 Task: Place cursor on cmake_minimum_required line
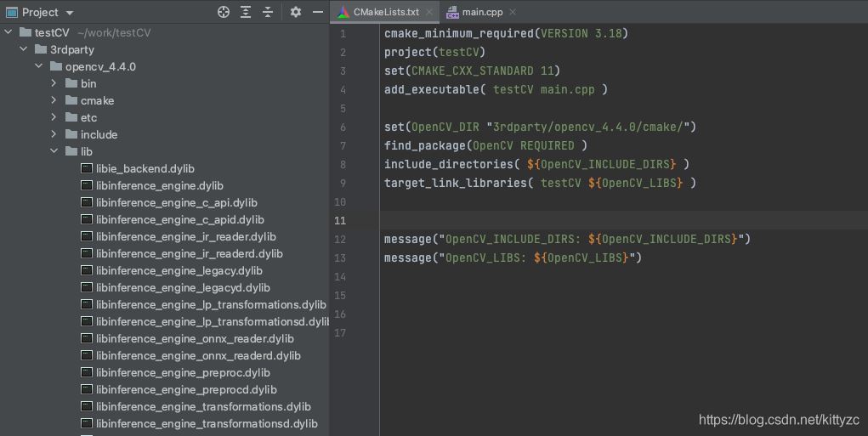coord(506,33)
